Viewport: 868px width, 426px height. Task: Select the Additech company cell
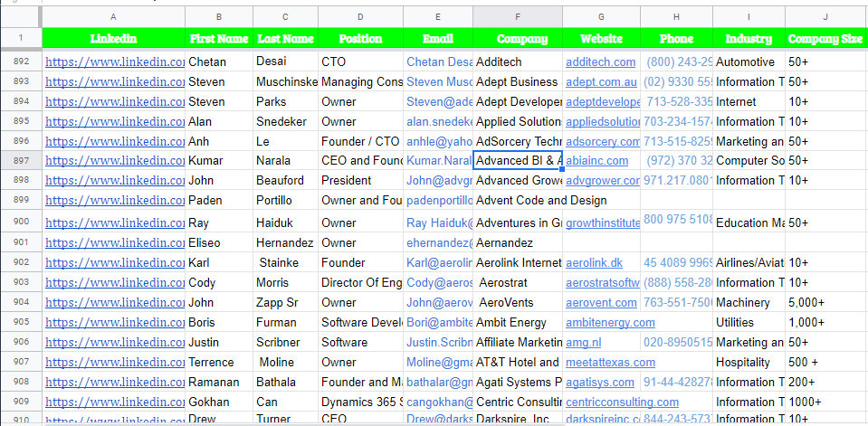518,62
